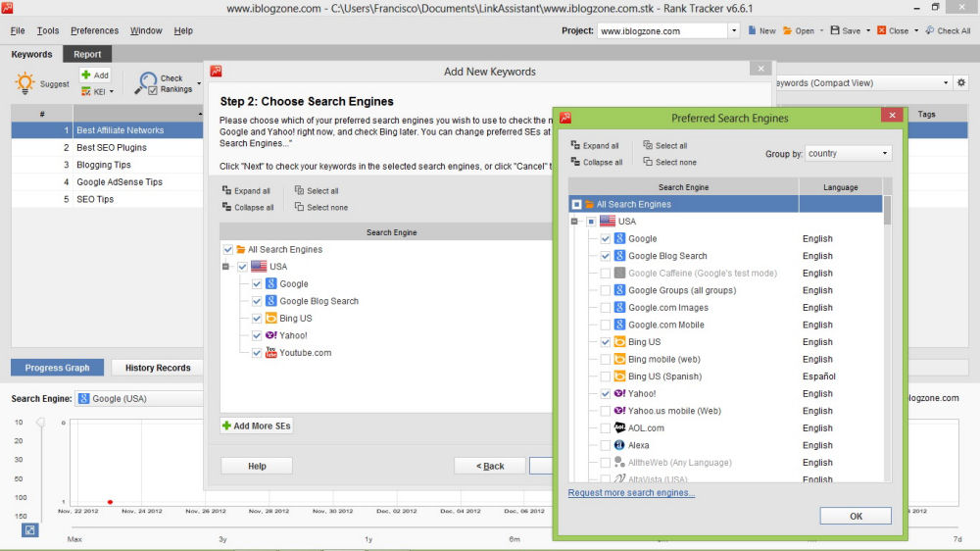This screenshot has width=980, height=551.
Task: Toggle All Search Engines checkbox in wizard
Action: tap(228, 249)
